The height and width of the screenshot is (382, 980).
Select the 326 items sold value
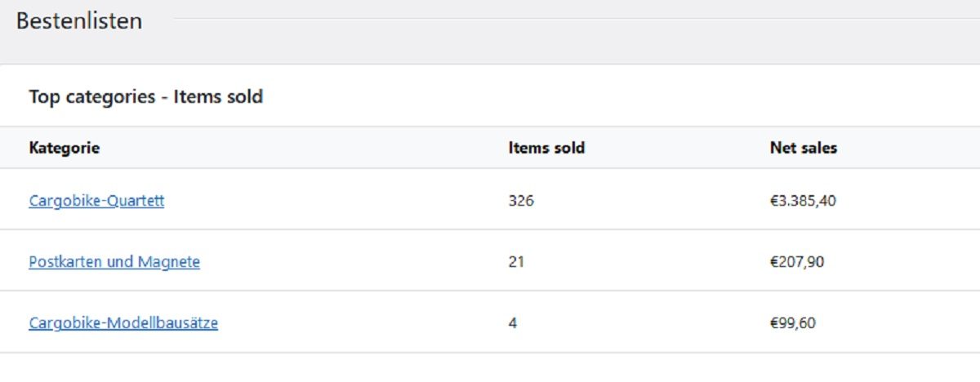[x=521, y=200]
